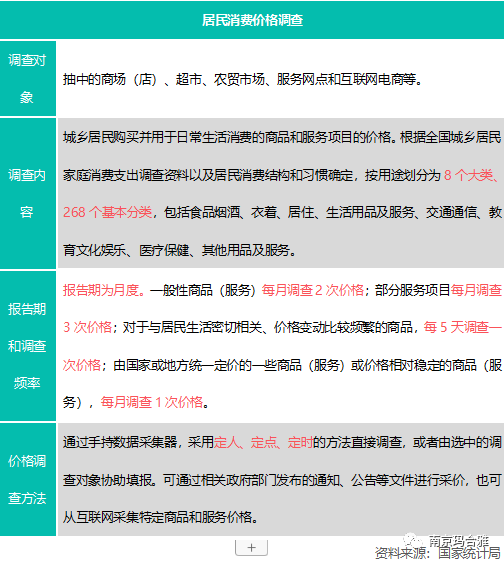
Task: Click the 调查内容 row header
Action: [x=28, y=194]
